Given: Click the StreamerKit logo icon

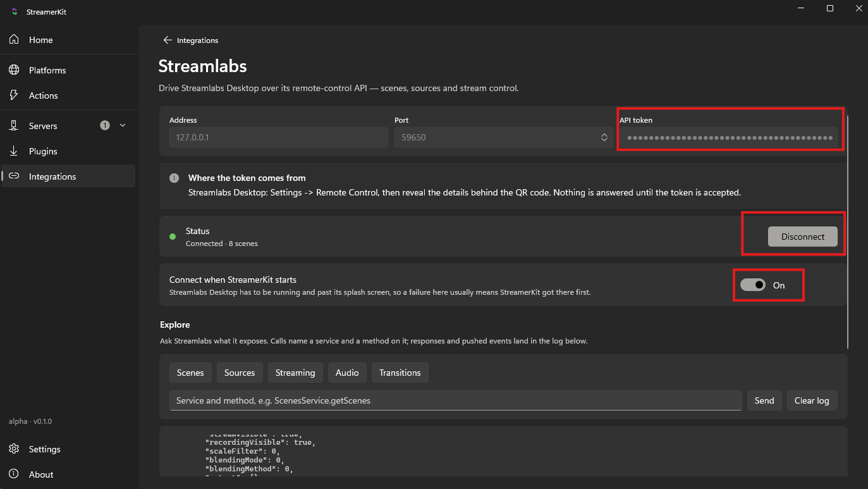Looking at the screenshot, I should click(x=15, y=12).
